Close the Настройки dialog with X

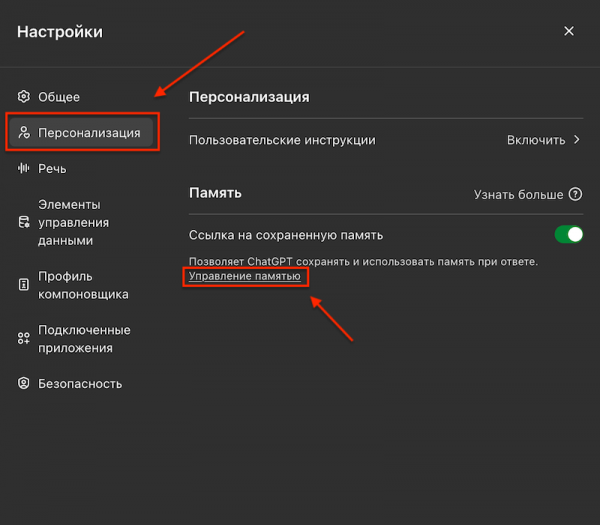pos(569,32)
